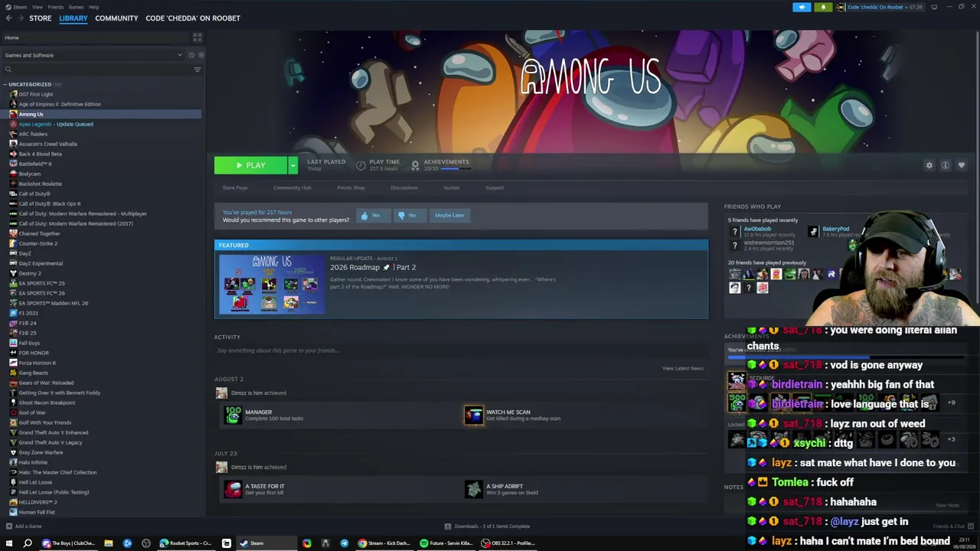Open the Code 'Chedda' on Roobet profile tab
Image resolution: width=980 pixels, height=551 pixels.
coord(193,18)
